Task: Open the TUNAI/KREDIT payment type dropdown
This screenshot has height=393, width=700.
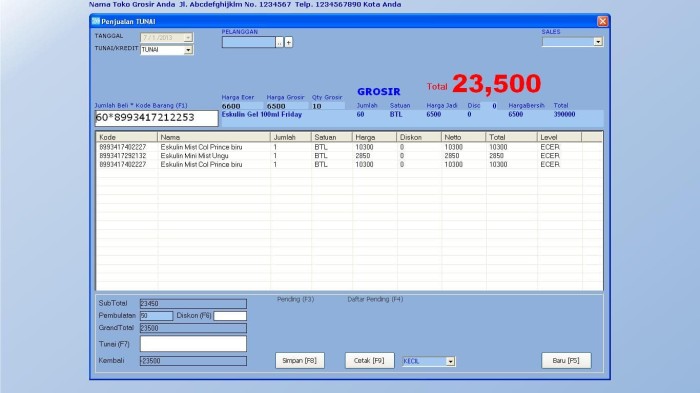Action: coord(188,50)
